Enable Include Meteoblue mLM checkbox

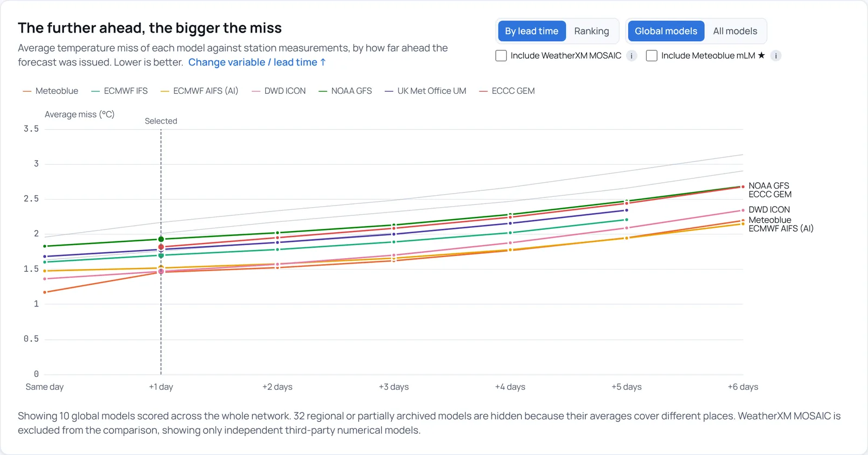[652, 56]
